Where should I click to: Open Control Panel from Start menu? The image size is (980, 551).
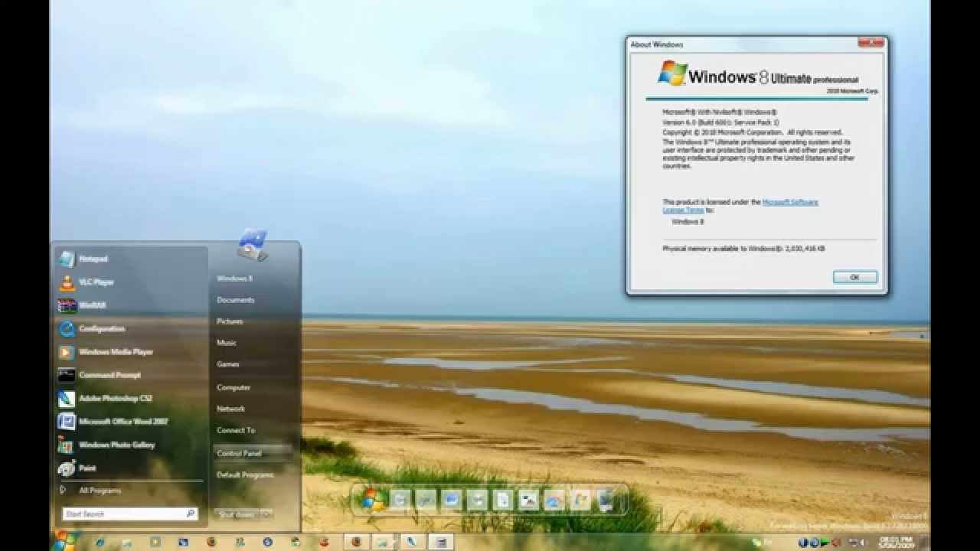(x=253, y=453)
